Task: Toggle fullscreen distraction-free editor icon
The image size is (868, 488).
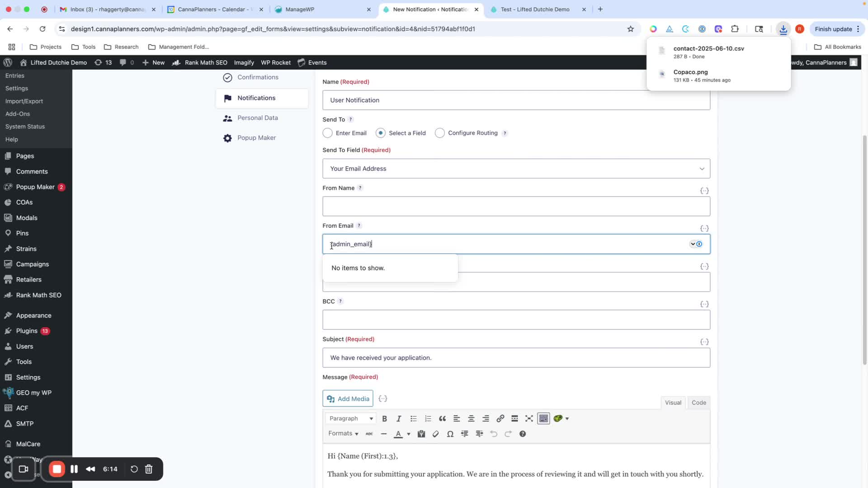Action: (529, 419)
